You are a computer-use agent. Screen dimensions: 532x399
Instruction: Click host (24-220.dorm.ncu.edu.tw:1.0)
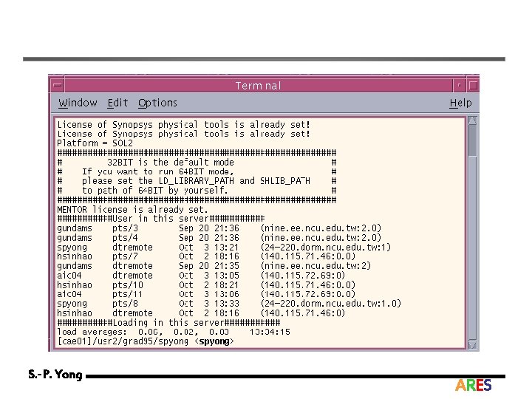[x=331, y=304]
